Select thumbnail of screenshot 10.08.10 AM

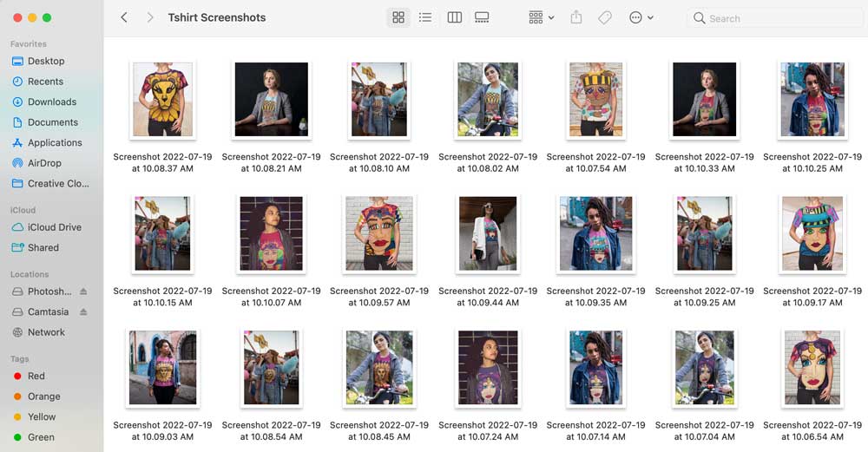pyautogui.click(x=379, y=100)
